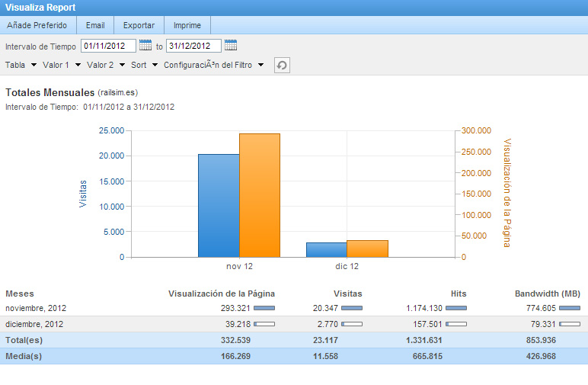The image size is (588, 385).
Task: Click the 293.321 page views value
Action: pyautogui.click(x=235, y=308)
